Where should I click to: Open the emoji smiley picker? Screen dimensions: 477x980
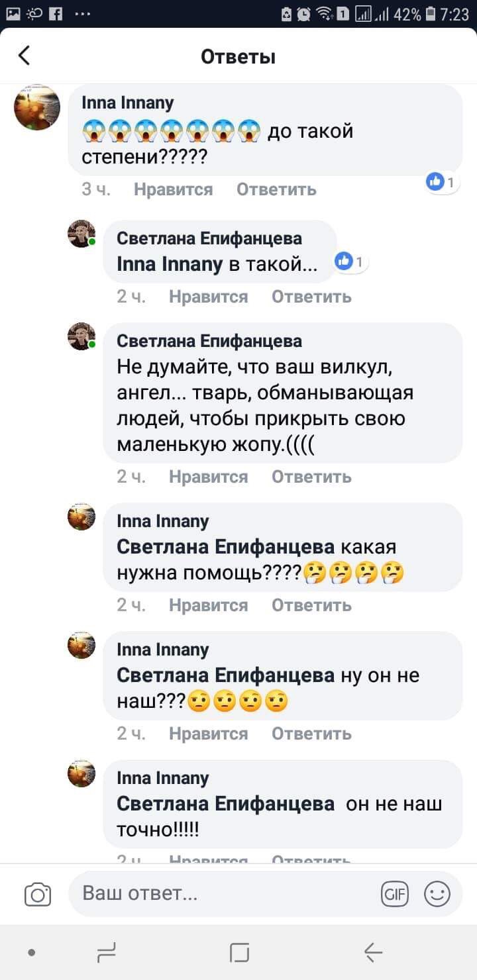point(437,895)
